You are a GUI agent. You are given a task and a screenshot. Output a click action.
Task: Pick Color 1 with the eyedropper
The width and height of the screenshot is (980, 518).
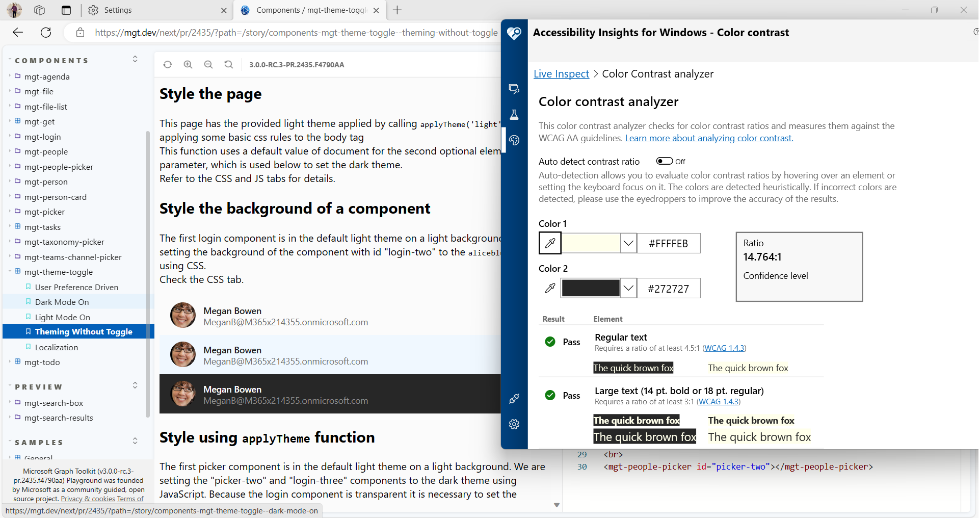(x=550, y=243)
